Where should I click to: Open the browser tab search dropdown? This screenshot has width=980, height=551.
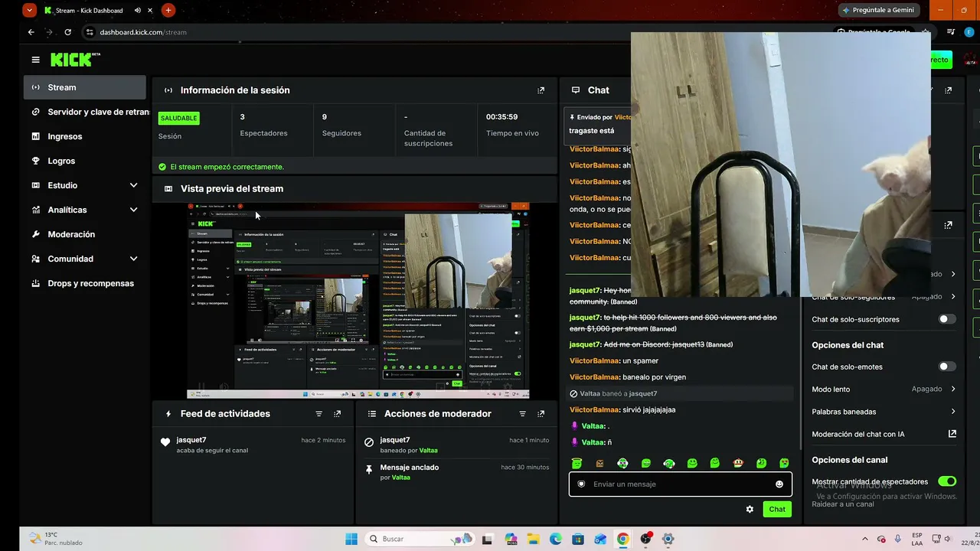[29, 10]
